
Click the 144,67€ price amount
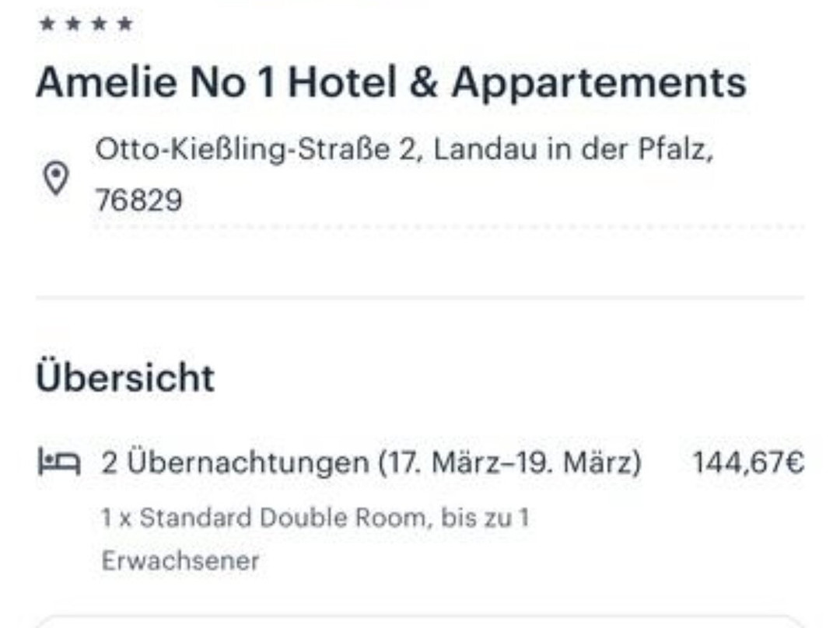[x=747, y=463]
